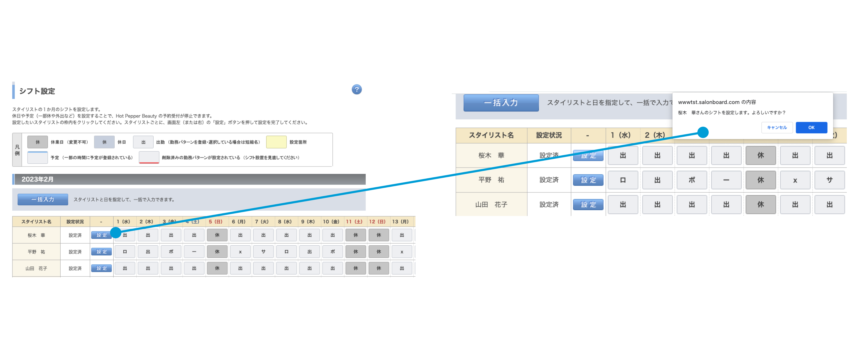This screenshot has width=868, height=347.
Task: Click 山田 花子's name cell in left table
Action: tap(36, 268)
